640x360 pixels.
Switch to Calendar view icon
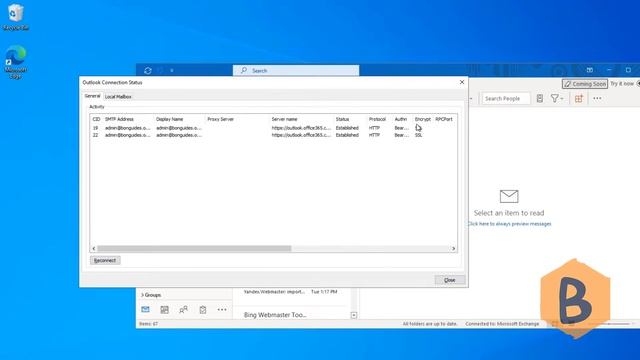(164, 310)
